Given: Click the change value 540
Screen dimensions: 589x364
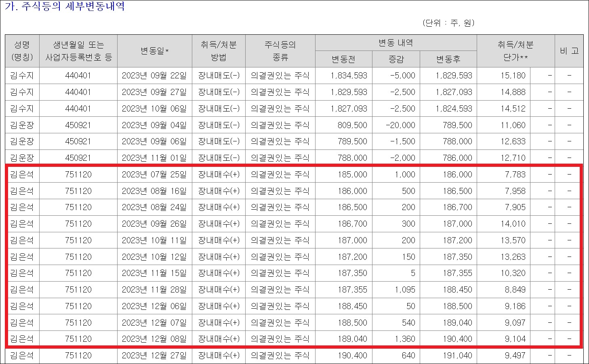Looking at the screenshot, I should click(408, 323).
